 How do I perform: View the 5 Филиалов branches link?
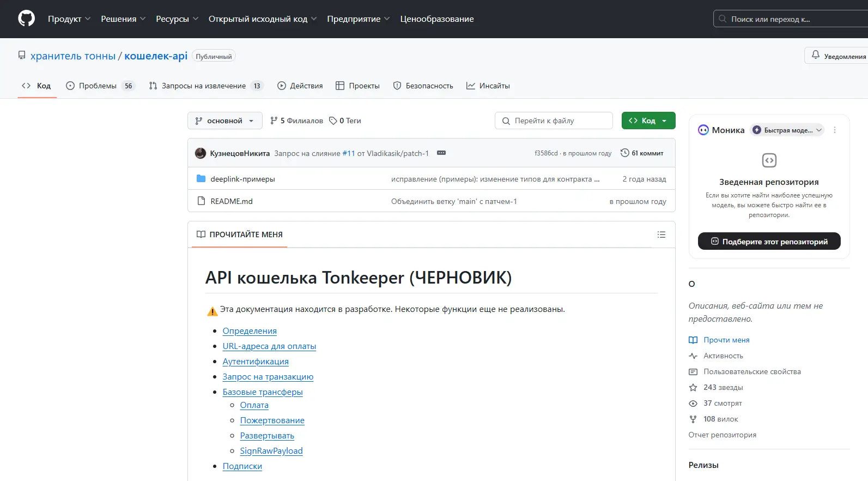(x=296, y=121)
